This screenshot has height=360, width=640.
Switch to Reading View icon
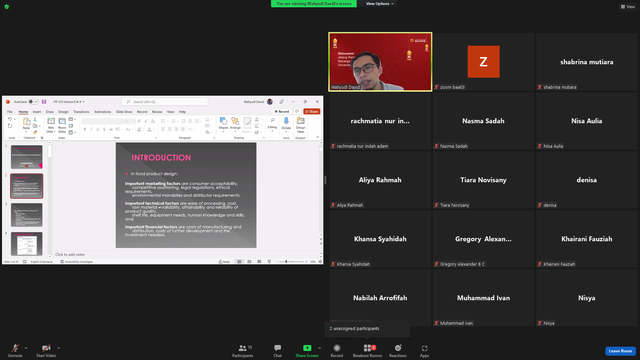pos(259,262)
